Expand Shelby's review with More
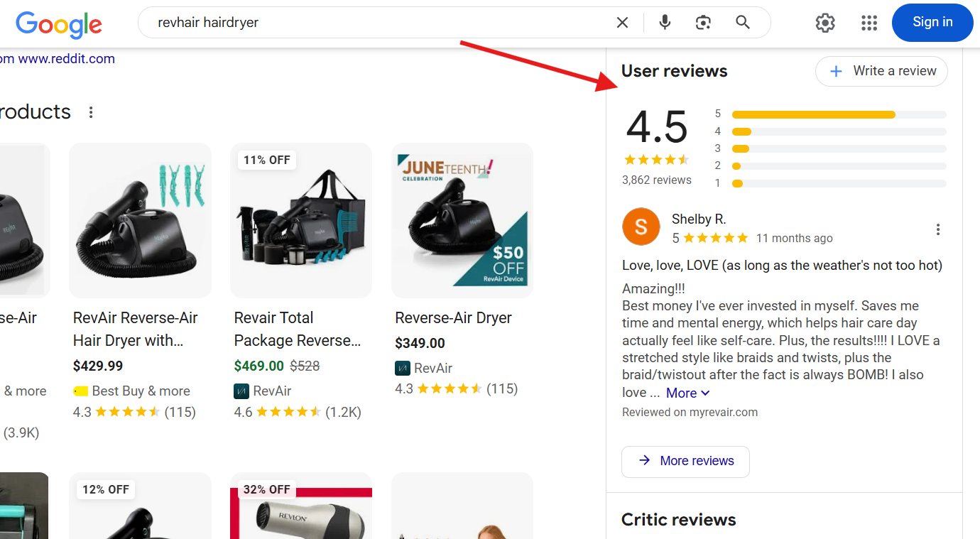 click(682, 392)
